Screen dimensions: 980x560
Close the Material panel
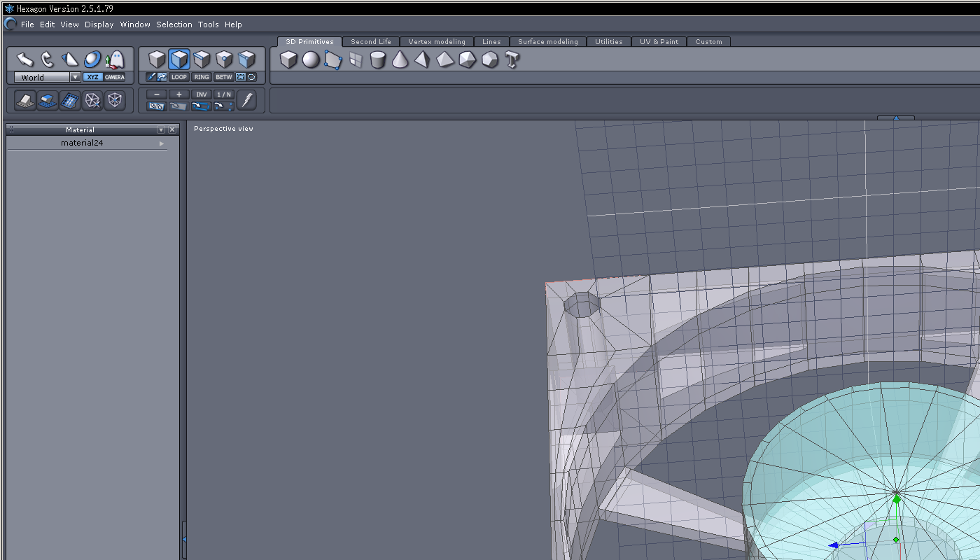(x=172, y=129)
